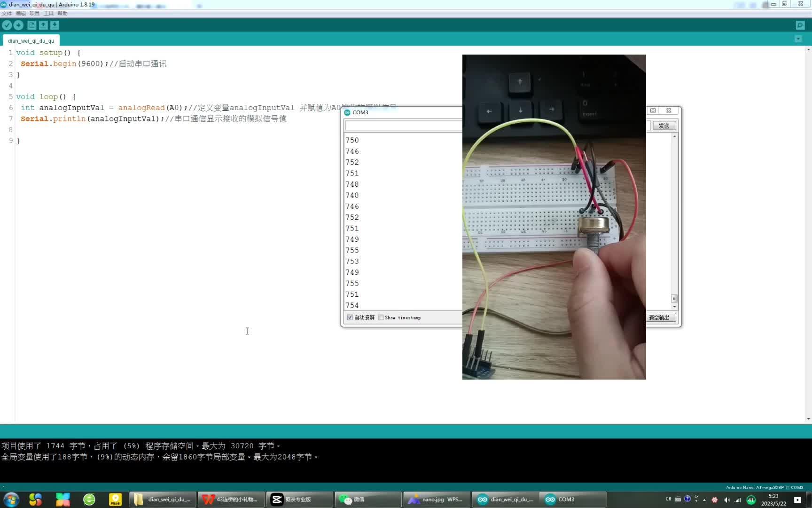
Task: Click the volume icon in system tray
Action: [727, 500]
